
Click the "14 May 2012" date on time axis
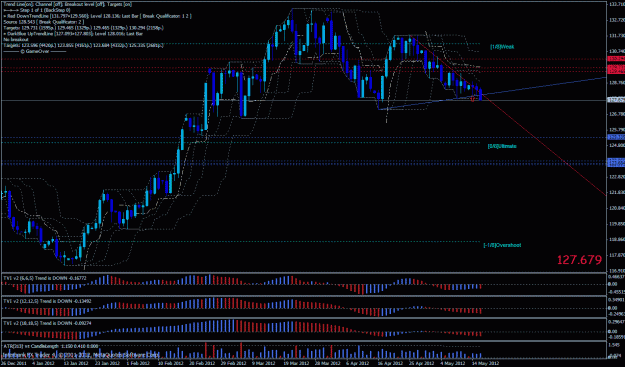pyautogui.click(x=485, y=363)
